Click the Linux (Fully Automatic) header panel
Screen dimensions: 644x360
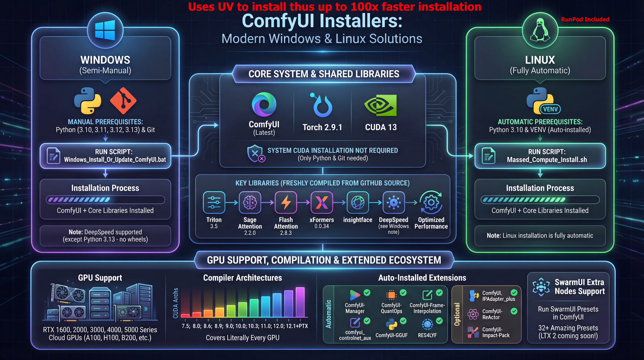[540, 65]
